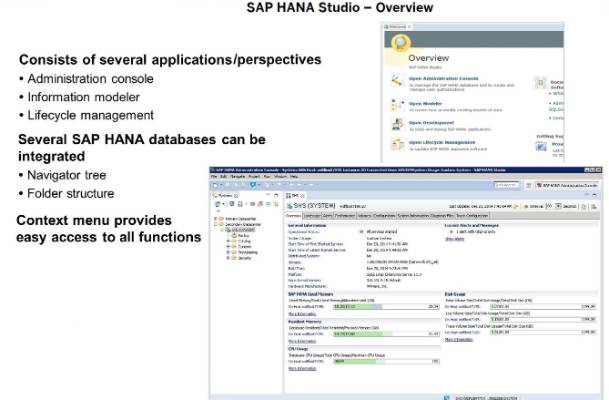
Task: Open Administration Console link in Overview
Action: [443, 78]
